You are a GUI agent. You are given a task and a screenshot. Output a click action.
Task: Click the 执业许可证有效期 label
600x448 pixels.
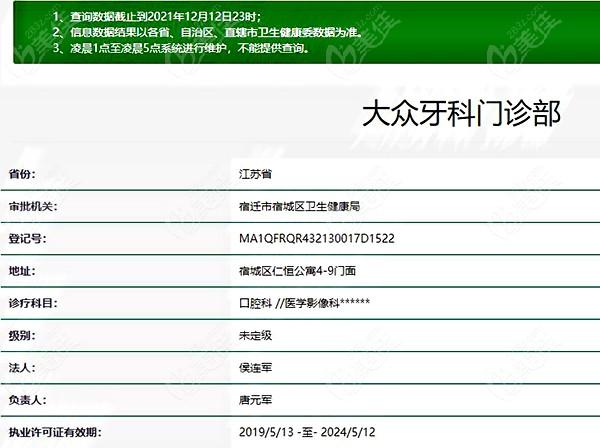tap(55, 432)
